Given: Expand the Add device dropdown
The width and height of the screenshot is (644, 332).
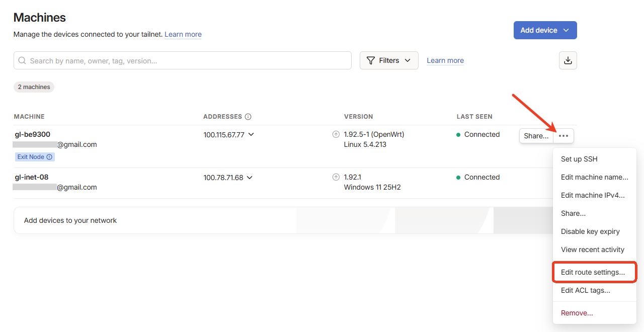Looking at the screenshot, I should 545,30.
